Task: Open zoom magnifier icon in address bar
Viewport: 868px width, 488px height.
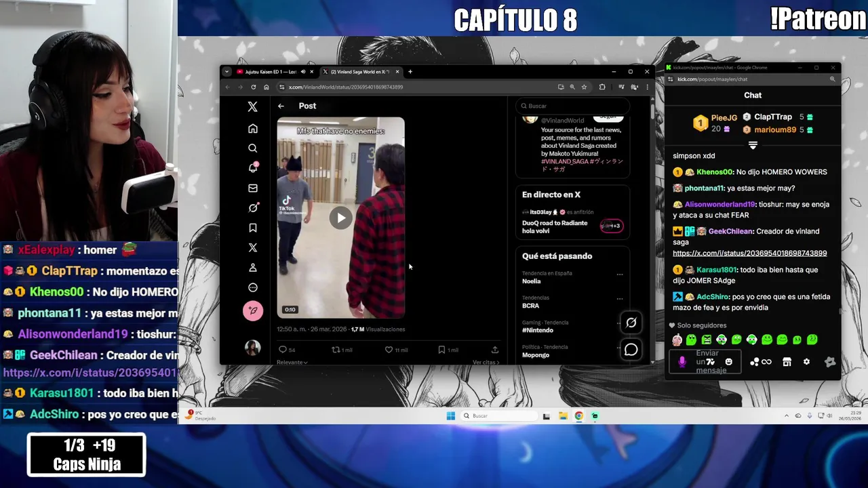Action: pyautogui.click(x=572, y=87)
